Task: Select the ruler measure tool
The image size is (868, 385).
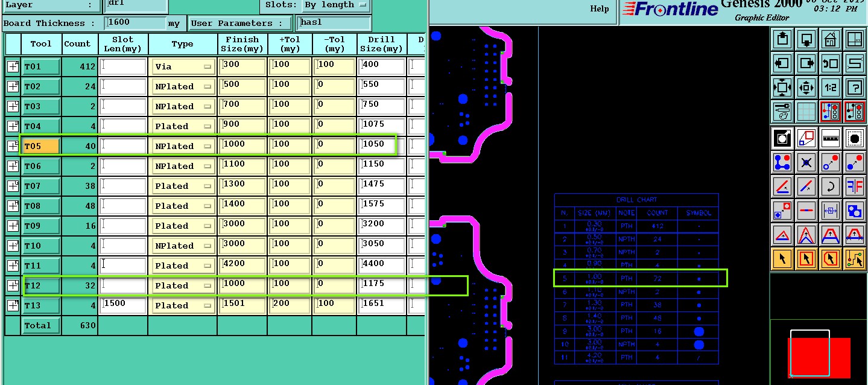Action: [831, 138]
